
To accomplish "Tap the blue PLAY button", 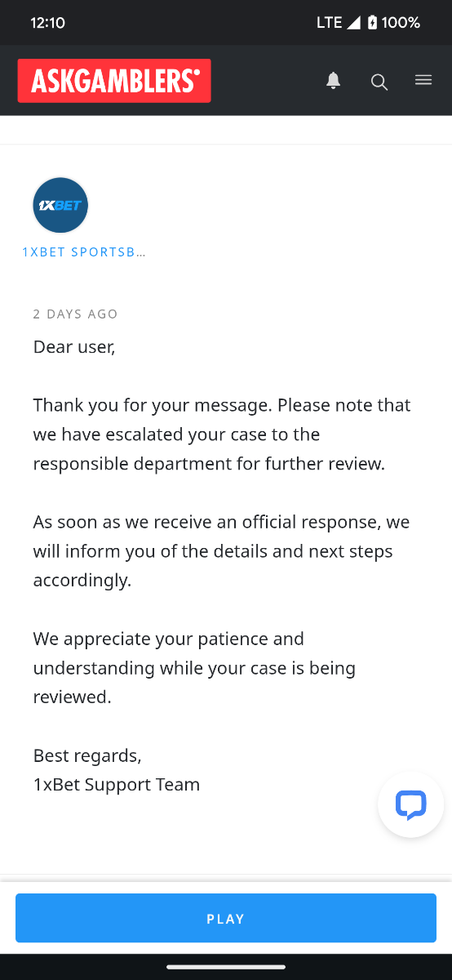I will click(x=226, y=918).
